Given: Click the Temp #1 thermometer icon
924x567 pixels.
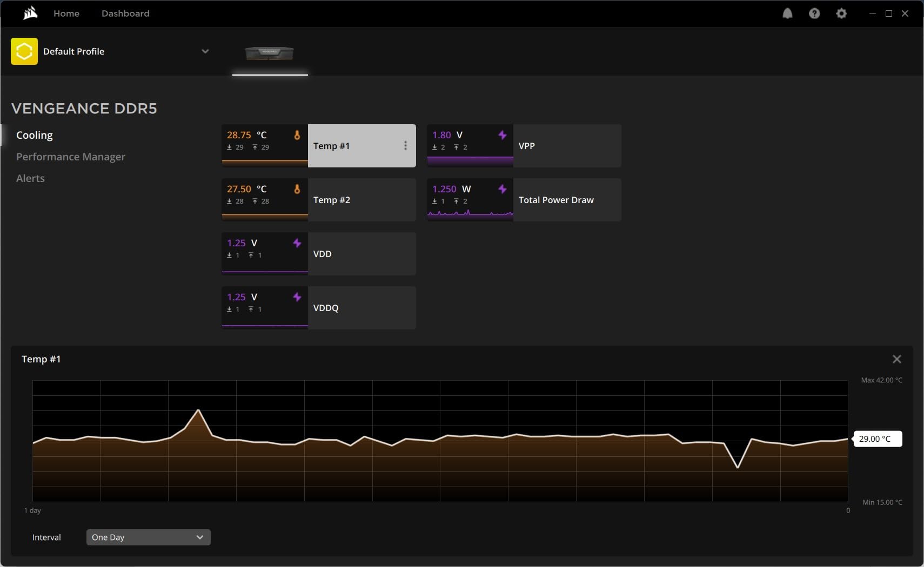Looking at the screenshot, I should [x=297, y=135].
